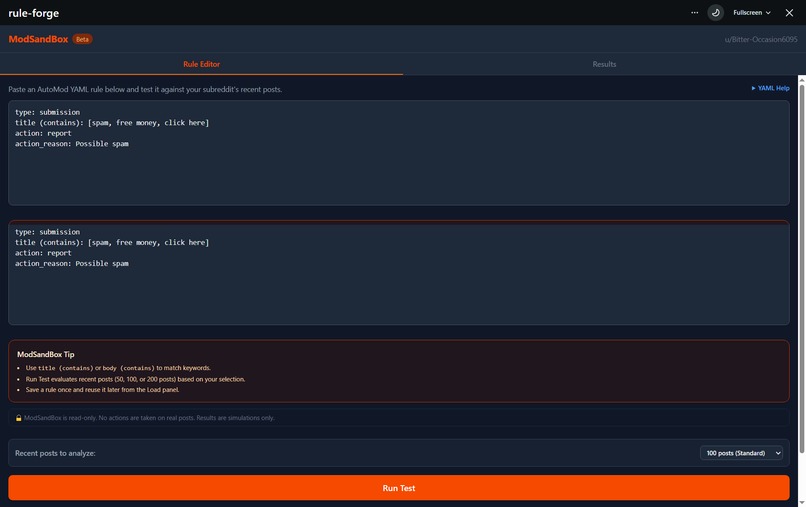Run the test with Run Test button
Screen dimensions: 806x507
coord(398,488)
